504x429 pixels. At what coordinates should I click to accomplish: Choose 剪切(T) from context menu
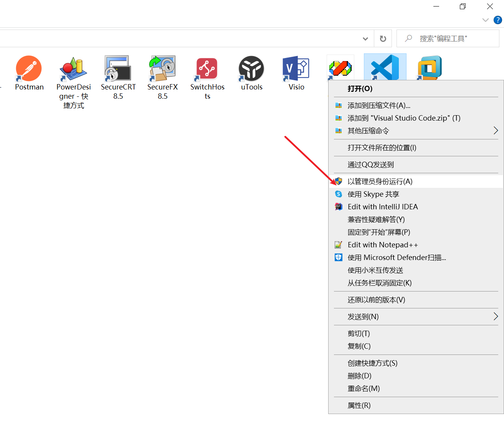coord(416,333)
